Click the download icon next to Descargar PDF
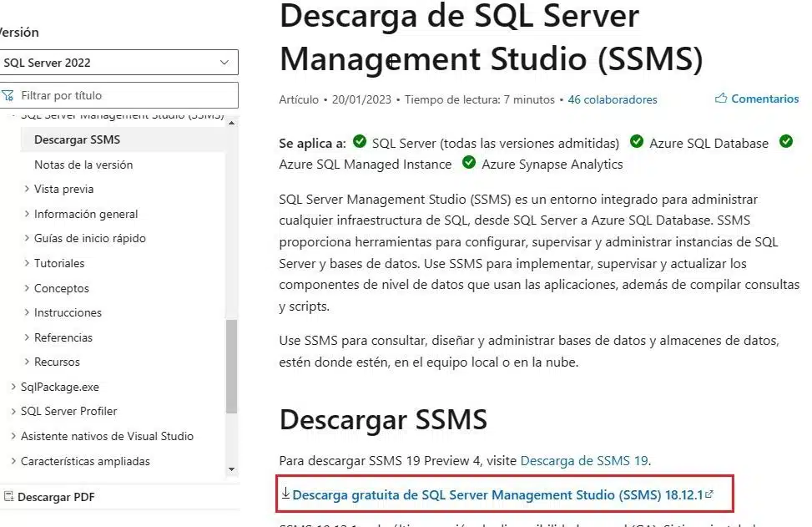 [12, 497]
